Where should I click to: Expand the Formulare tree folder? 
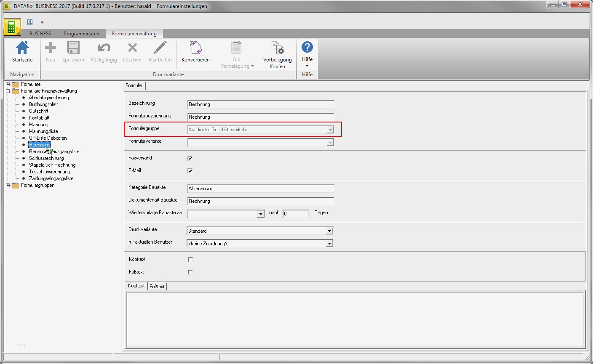pos(8,84)
